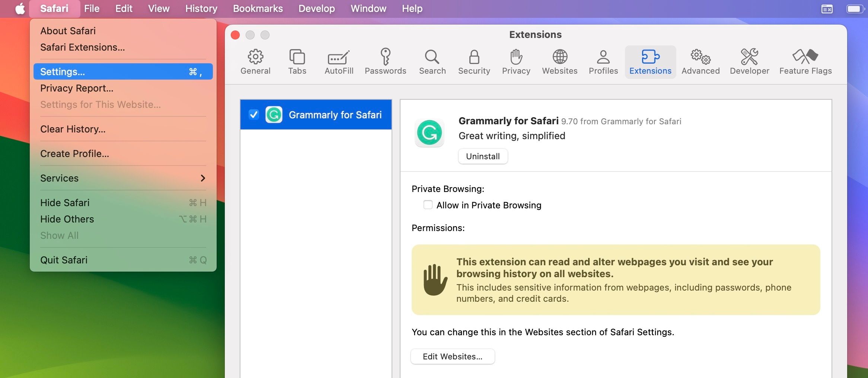868x378 pixels.
Task: Open the Feature Flags pane
Action: click(x=805, y=61)
